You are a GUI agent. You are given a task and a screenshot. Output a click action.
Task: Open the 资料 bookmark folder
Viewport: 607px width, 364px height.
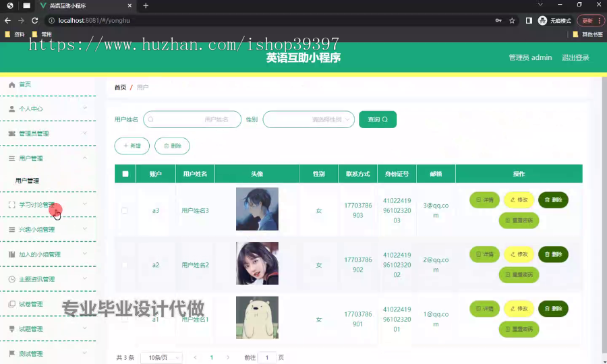click(15, 34)
